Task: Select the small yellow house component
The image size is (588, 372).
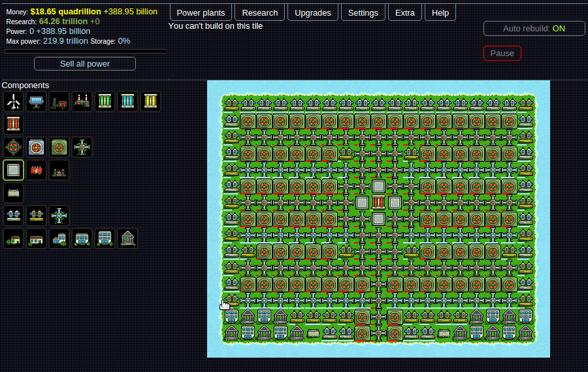Action: coord(14,239)
